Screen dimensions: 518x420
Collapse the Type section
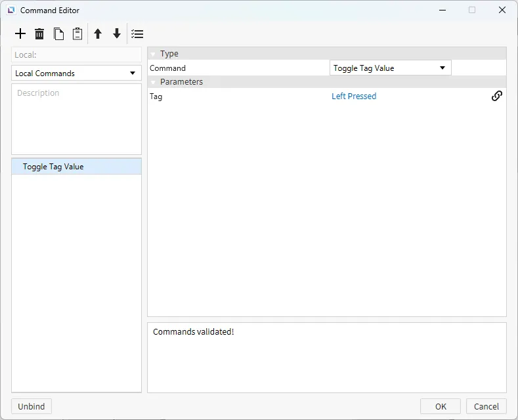pyautogui.click(x=153, y=54)
